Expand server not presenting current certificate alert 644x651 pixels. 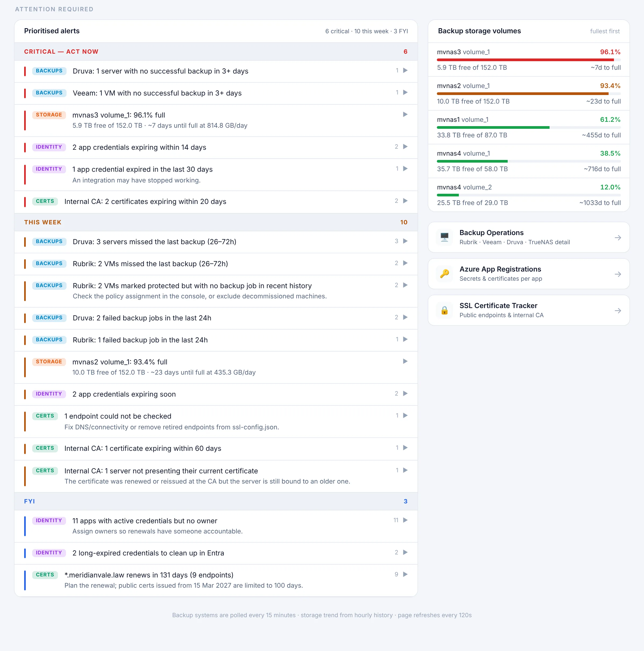click(405, 470)
